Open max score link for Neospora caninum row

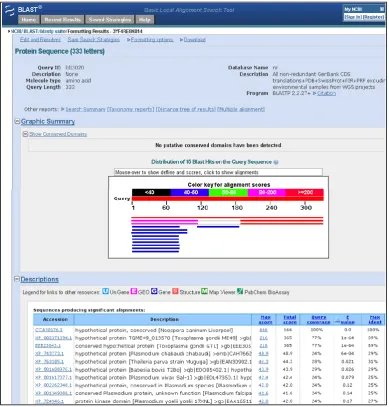pos(264,330)
